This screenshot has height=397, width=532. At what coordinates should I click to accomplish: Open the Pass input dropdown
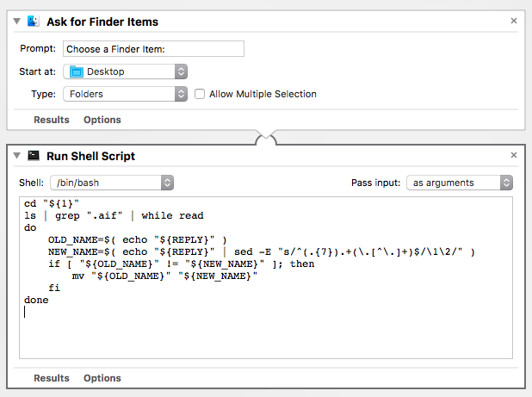click(x=461, y=183)
